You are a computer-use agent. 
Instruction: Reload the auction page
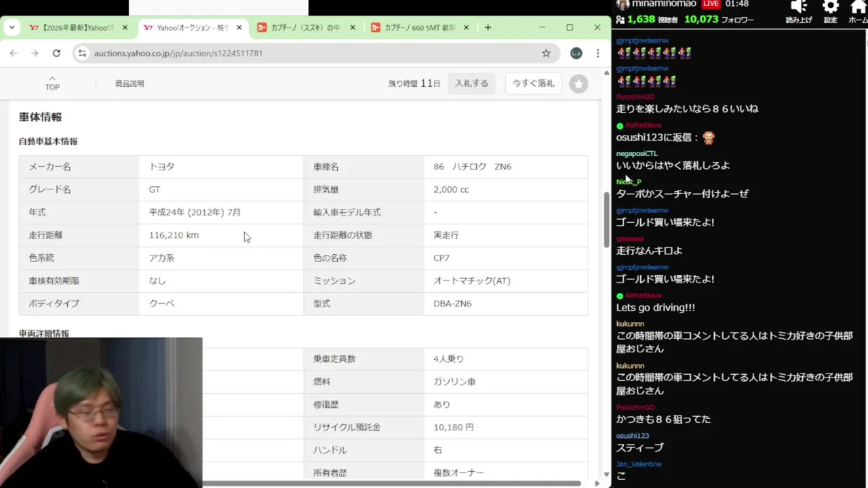pos(56,53)
